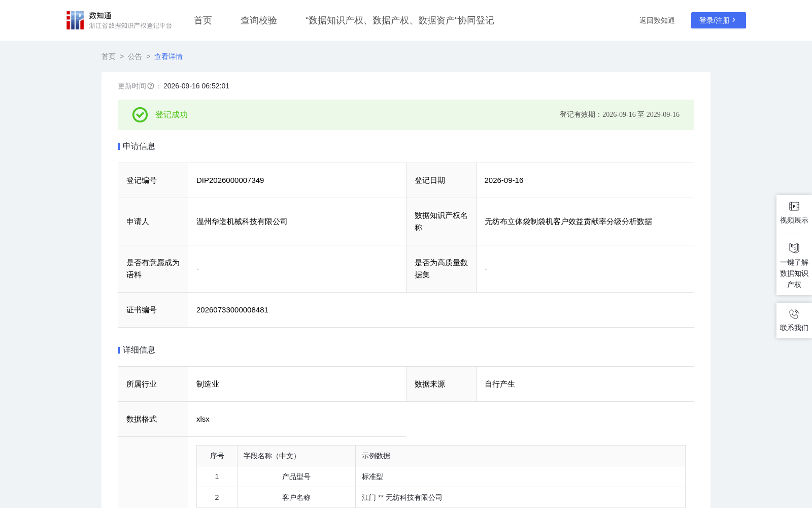The width and height of the screenshot is (812, 508).
Task: Click the green 登记成功 check icon
Action: coord(140,115)
